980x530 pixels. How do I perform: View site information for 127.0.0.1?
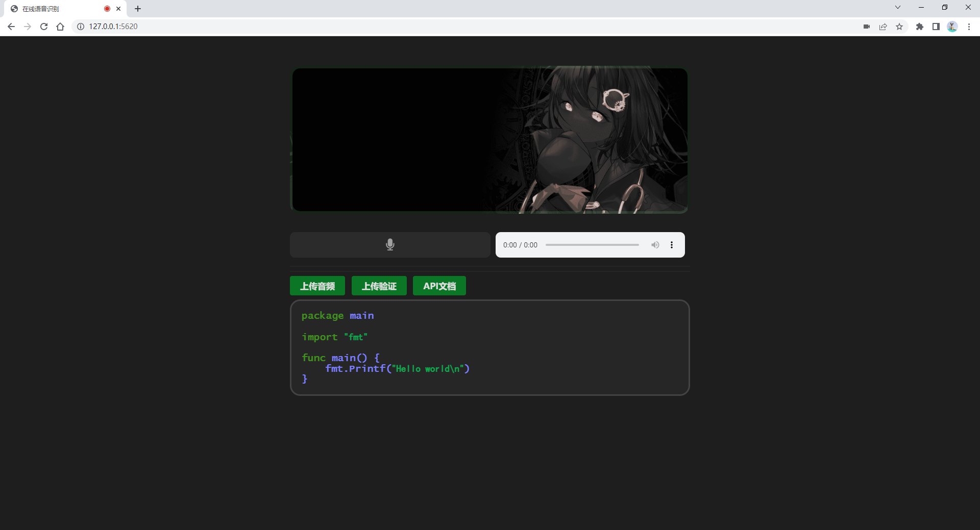[x=81, y=27]
